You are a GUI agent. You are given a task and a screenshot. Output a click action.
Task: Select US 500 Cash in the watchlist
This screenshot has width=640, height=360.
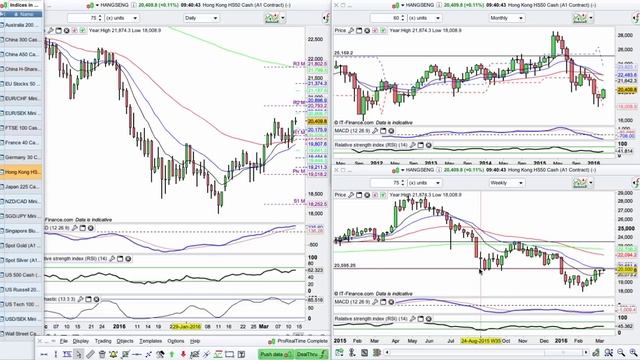point(21,275)
